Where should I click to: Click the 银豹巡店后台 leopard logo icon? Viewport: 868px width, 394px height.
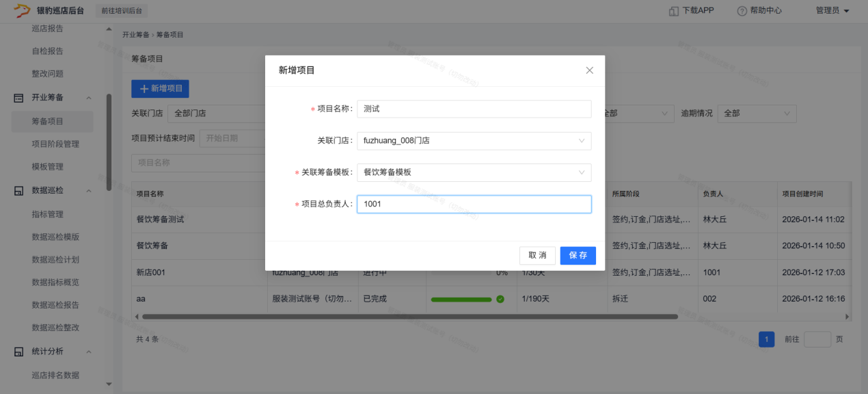click(22, 10)
